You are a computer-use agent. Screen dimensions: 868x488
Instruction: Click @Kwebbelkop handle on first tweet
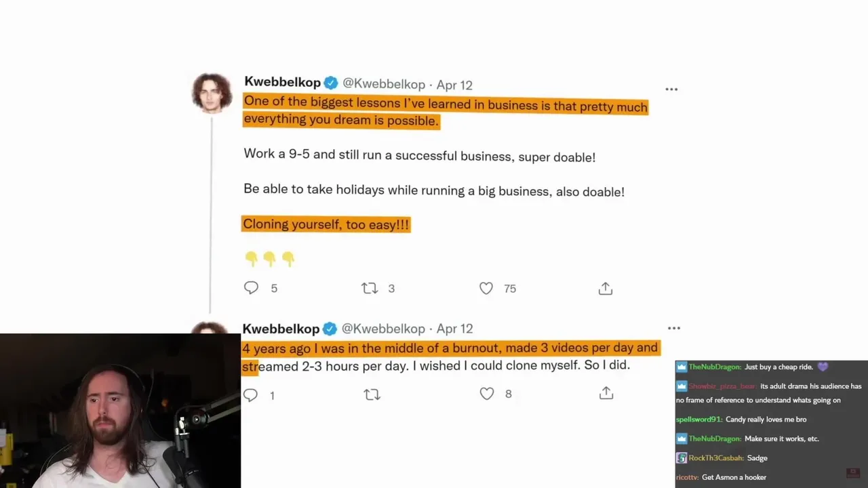click(x=383, y=84)
